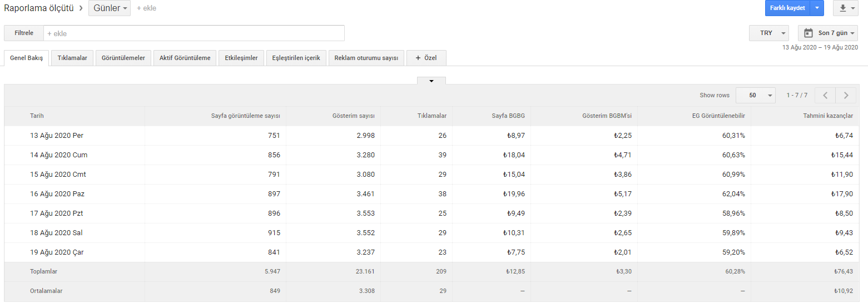Screen dimensions: 868x308
Task: Click the calendar icon in date range
Action: (x=809, y=33)
